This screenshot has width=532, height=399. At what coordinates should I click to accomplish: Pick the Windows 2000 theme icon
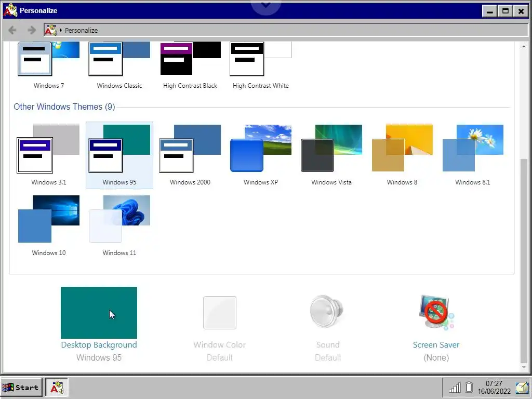(190, 149)
